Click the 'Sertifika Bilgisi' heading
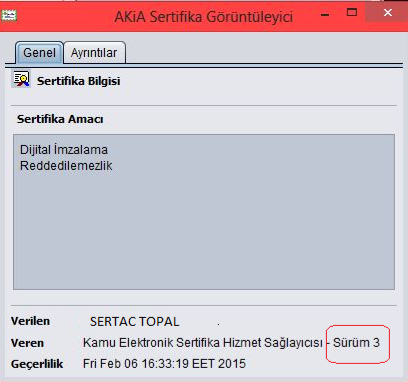The width and height of the screenshot is (408, 382). pyautogui.click(x=78, y=81)
